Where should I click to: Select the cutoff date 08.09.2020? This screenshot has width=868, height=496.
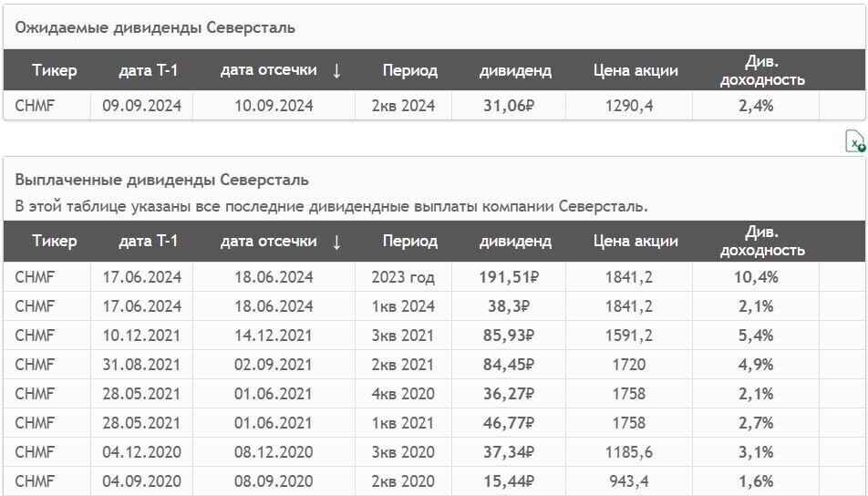274,481
